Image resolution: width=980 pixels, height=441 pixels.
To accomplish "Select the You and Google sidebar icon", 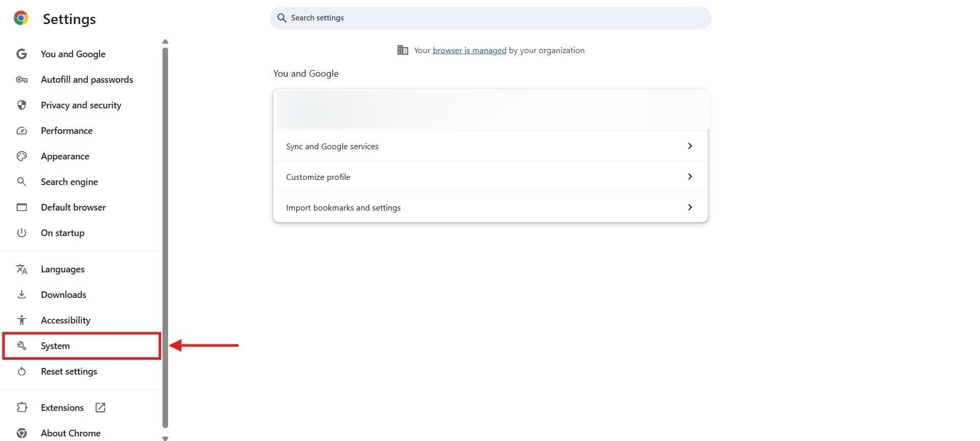I will [x=21, y=54].
